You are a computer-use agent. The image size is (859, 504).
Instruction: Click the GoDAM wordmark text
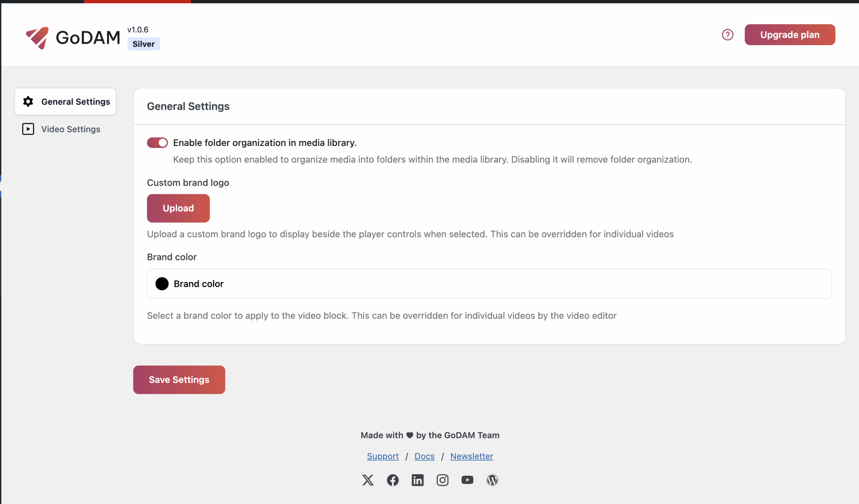[x=88, y=38]
